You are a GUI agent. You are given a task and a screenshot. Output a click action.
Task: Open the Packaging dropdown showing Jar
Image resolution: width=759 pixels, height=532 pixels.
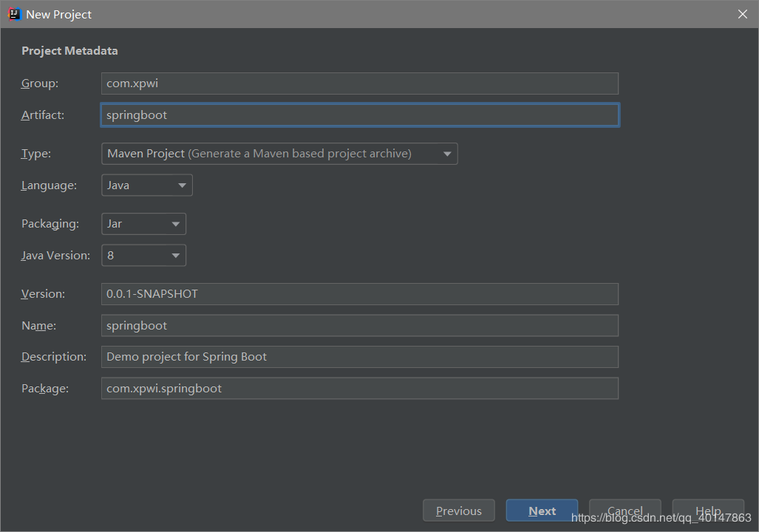click(143, 224)
